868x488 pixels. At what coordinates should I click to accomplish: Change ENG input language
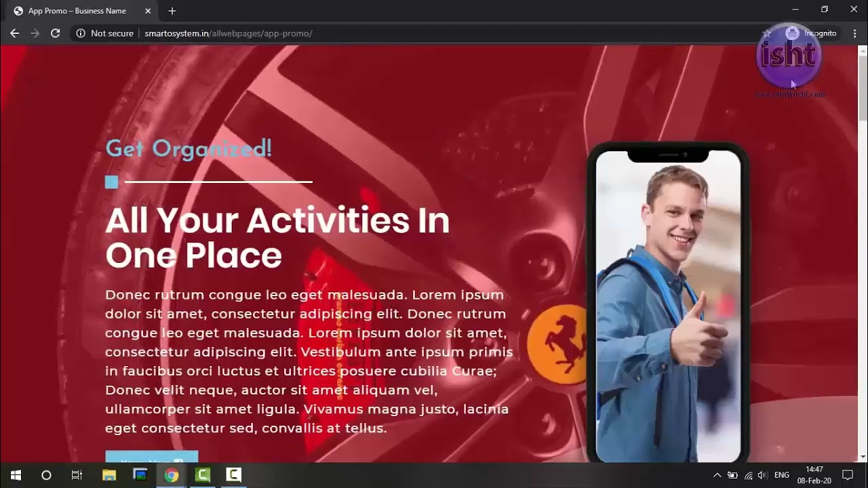click(x=782, y=475)
